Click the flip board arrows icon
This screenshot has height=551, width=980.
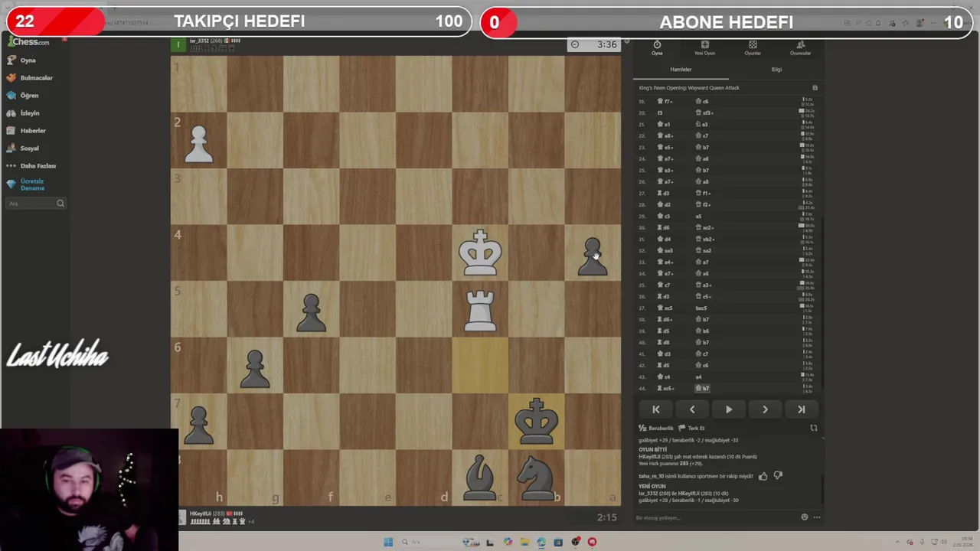813,429
